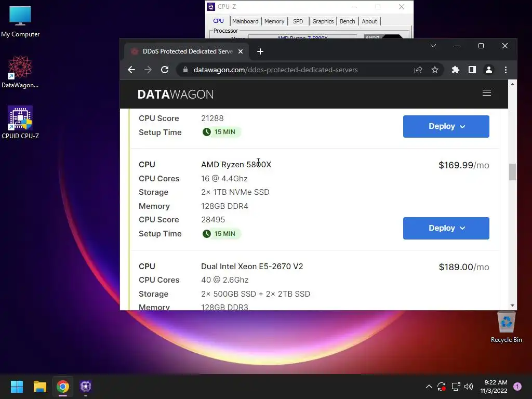Viewport: 532px width, 399px height.
Task: Select the DDoS Protected Dedicated Servers tab
Action: point(185,51)
